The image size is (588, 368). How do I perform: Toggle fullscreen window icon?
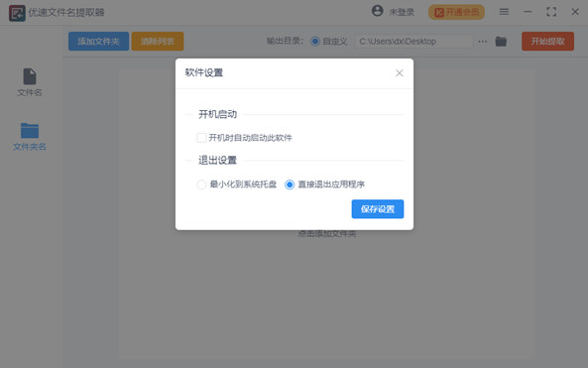click(551, 12)
